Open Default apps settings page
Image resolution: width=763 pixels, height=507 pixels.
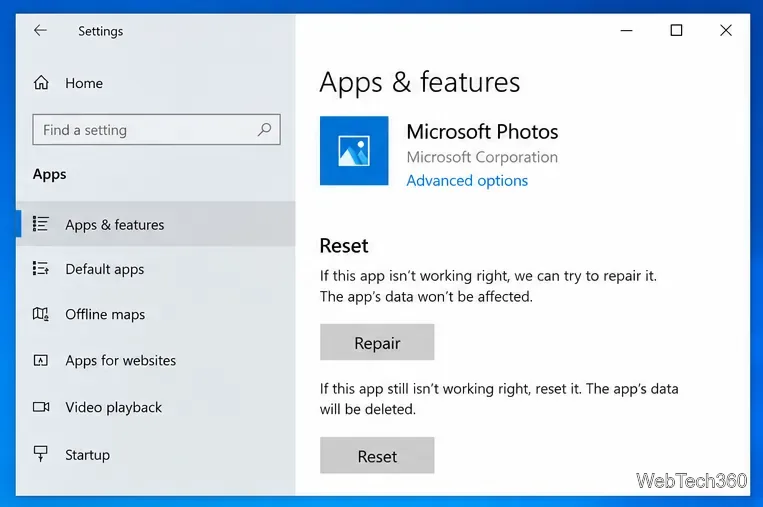click(x=156, y=269)
